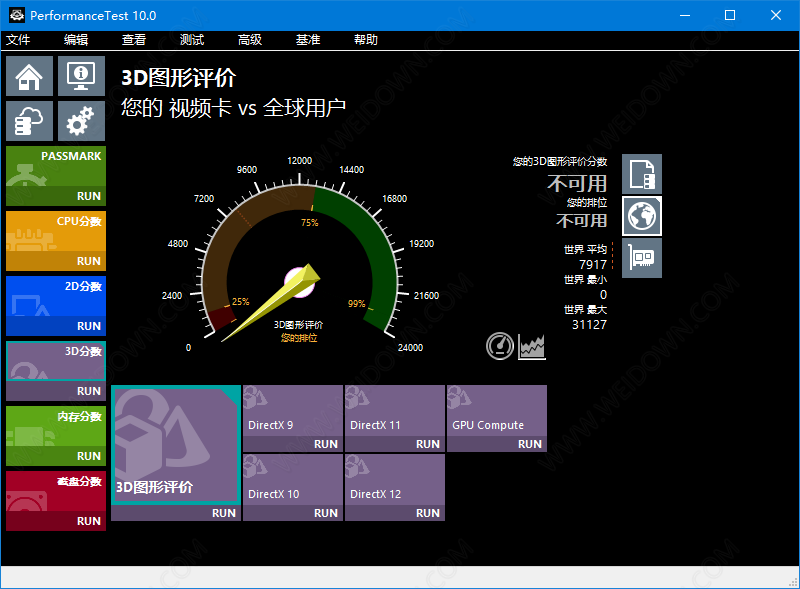This screenshot has width=800, height=589.
Task: Select the PASSMARK rating tile
Action: pos(56,166)
